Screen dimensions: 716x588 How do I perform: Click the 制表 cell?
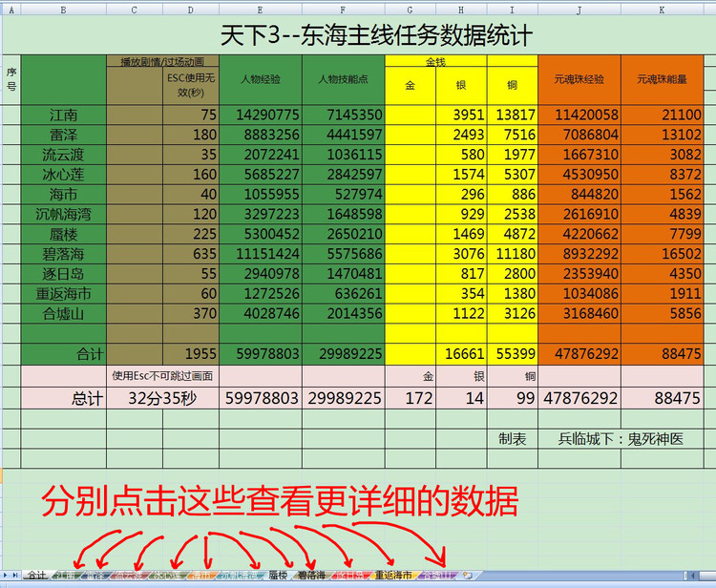point(513,439)
